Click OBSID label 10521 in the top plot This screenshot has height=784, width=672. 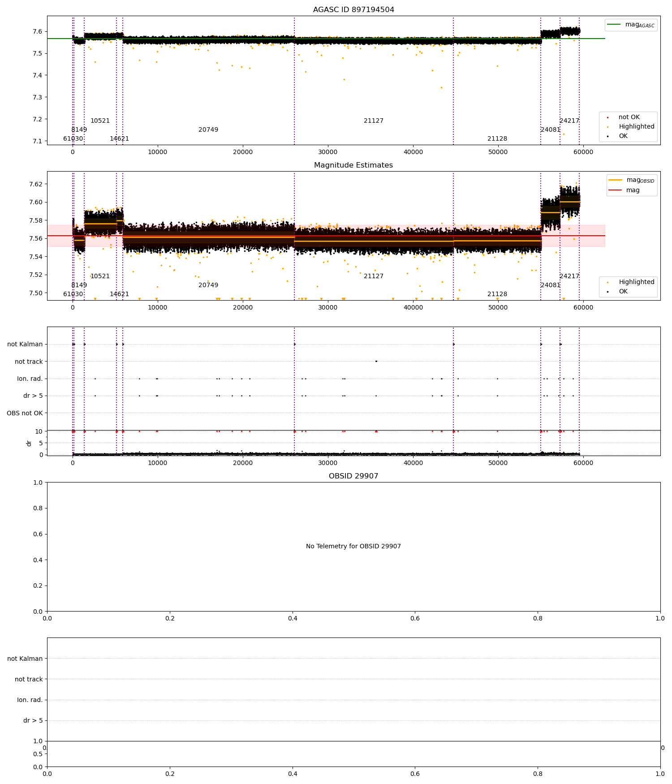click(x=100, y=121)
